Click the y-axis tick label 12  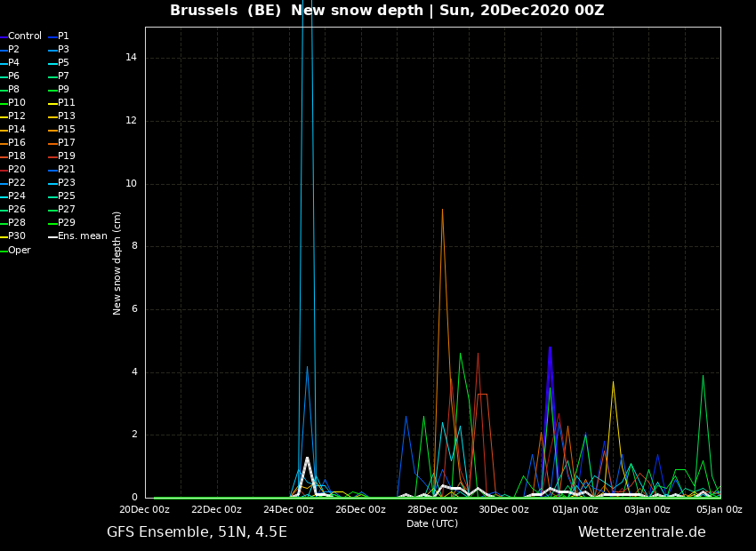pyautogui.click(x=131, y=120)
